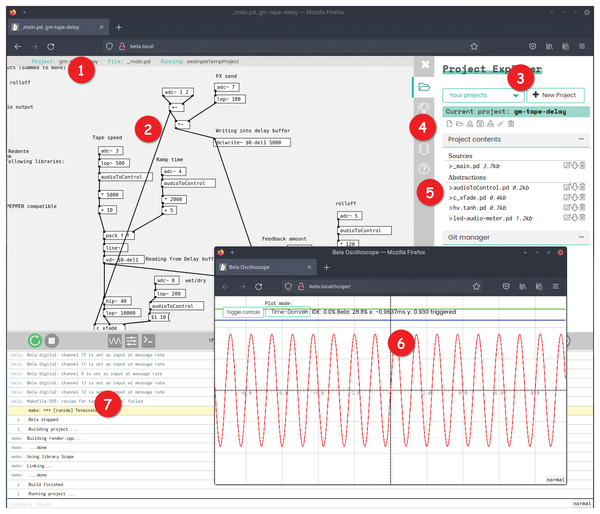
Task: Open the sliders GUI controls icon
Action: point(132,341)
